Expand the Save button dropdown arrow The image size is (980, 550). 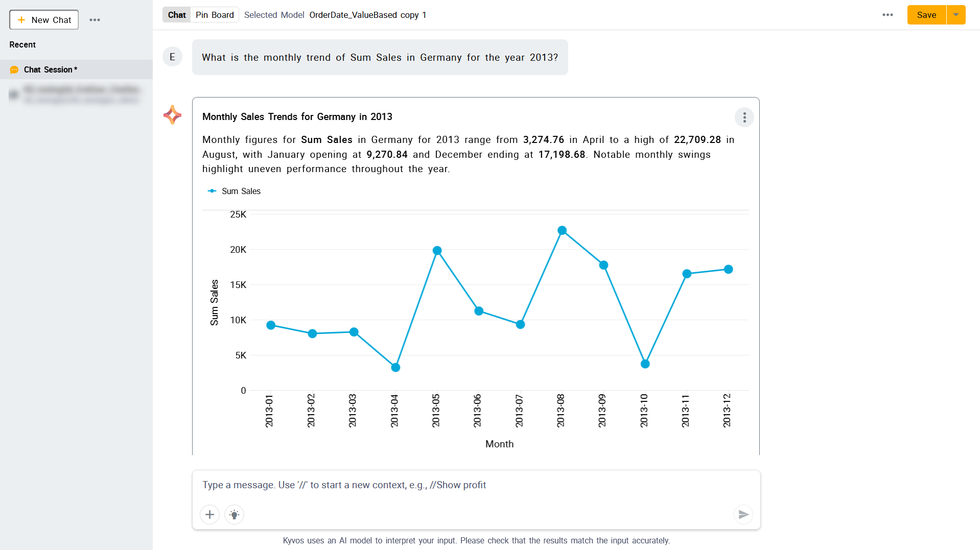coord(956,15)
